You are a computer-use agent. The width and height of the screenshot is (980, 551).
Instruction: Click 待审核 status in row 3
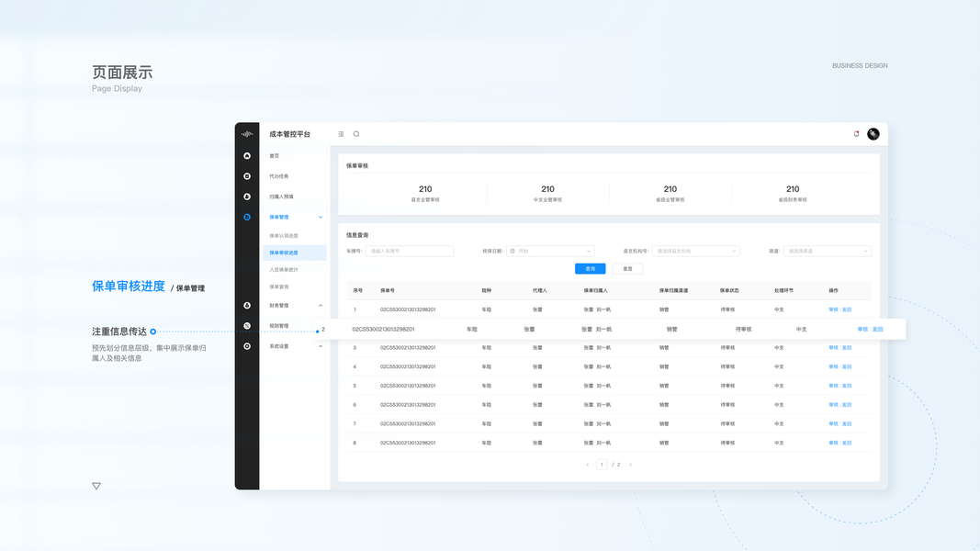727,347
